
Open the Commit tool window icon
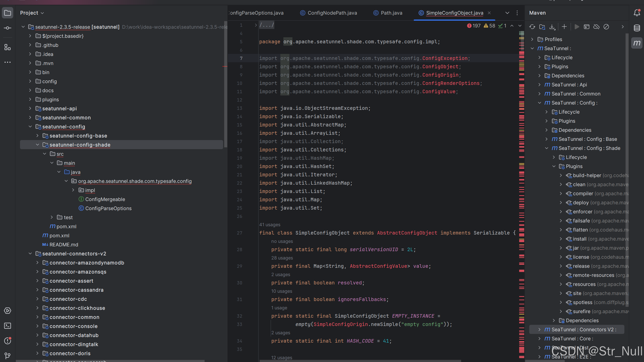pyautogui.click(x=8, y=28)
